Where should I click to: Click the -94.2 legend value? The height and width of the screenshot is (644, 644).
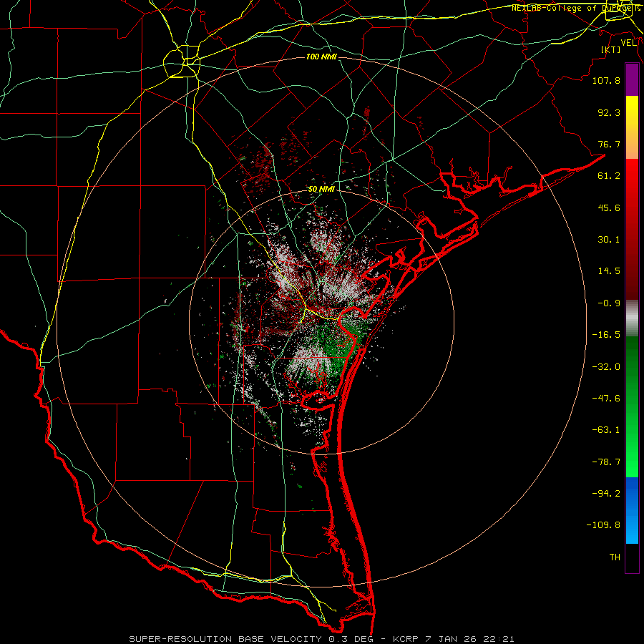pyautogui.click(x=606, y=494)
